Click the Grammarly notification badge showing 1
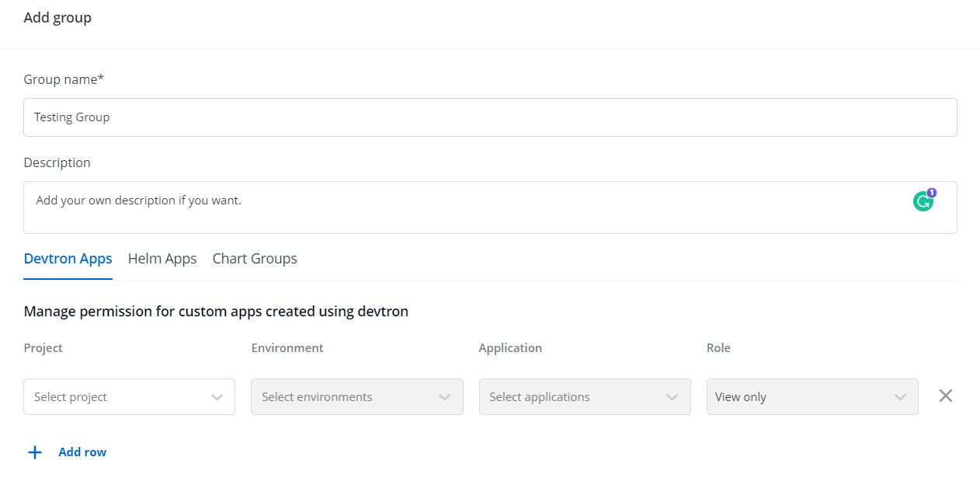Image resolution: width=980 pixels, height=485 pixels. tap(931, 193)
